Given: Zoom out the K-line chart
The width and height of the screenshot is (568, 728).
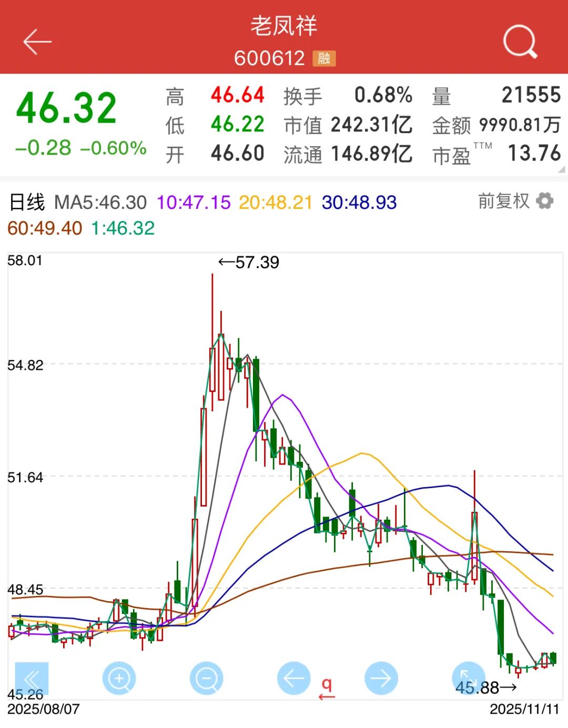Looking at the screenshot, I should tap(207, 679).
